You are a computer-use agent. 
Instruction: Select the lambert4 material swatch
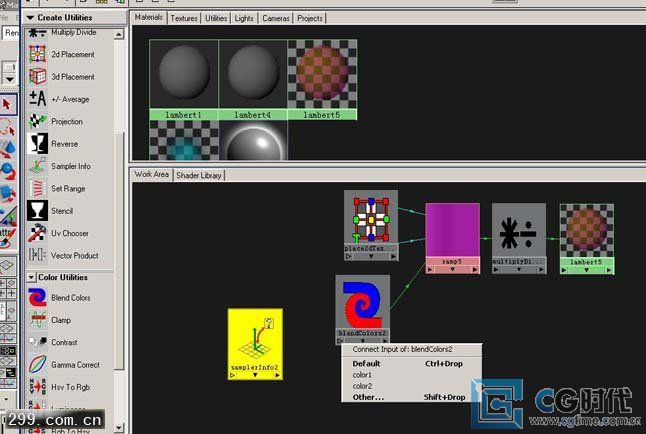pos(253,80)
